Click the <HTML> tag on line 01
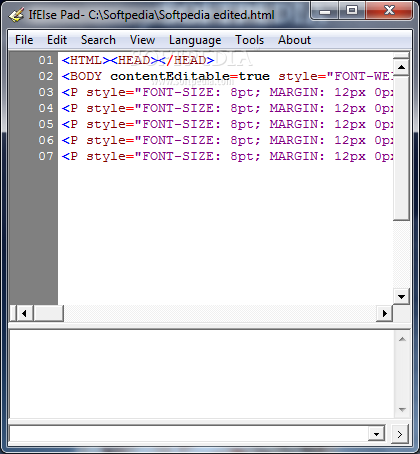 pyautogui.click(x=86, y=60)
